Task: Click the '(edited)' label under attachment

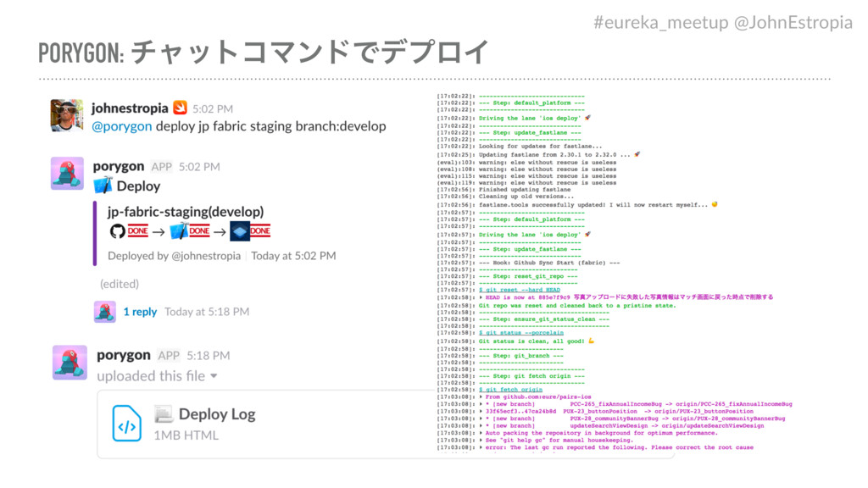Action: click(120, 284)
